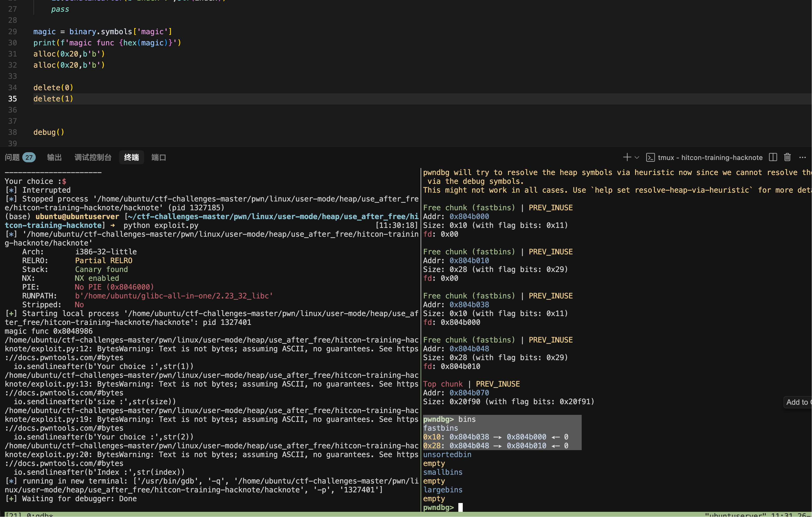The width and height of the screenshot is (812, 517).
Task: Click line number 35 in the gutter
Action: click(x=12, y=99)
